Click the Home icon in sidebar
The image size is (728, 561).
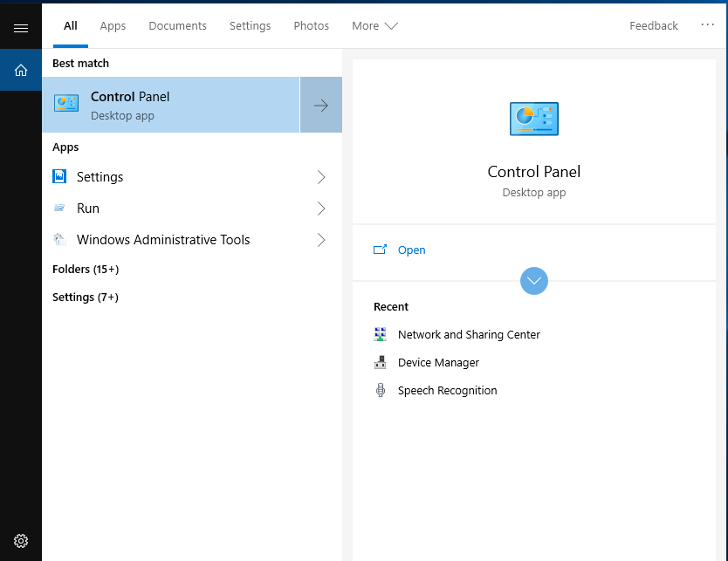click(x=21, y=70)
